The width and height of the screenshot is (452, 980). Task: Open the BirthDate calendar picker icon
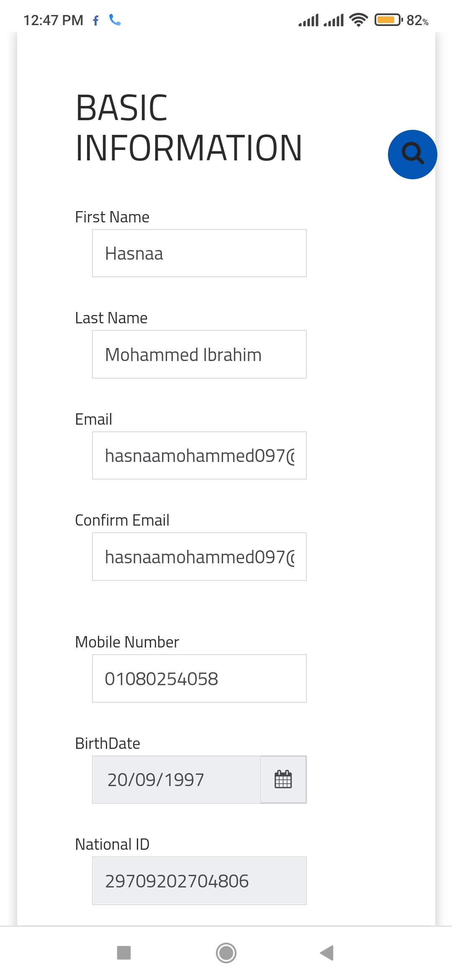(283, 779)
